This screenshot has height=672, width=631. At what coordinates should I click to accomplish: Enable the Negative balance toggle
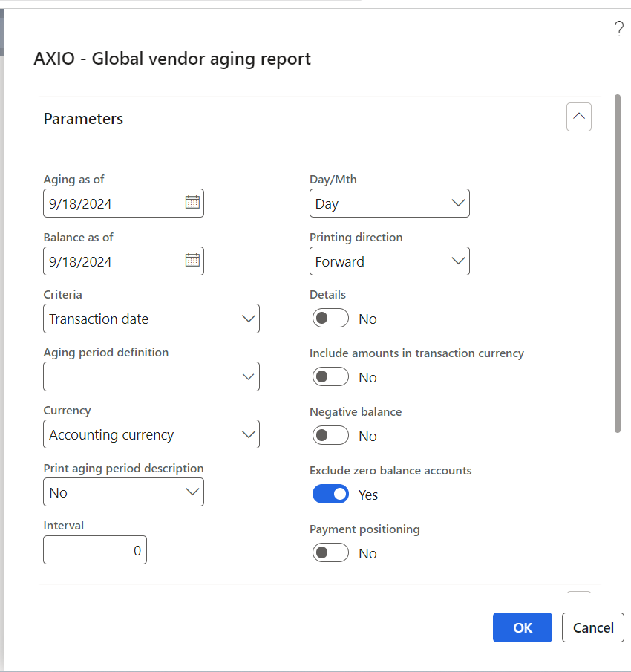click(330, 435)
